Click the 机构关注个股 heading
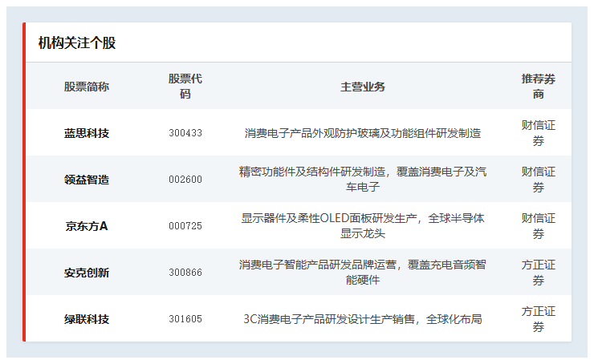The height and width of the screenshot is (364, 594). [77, 42]
